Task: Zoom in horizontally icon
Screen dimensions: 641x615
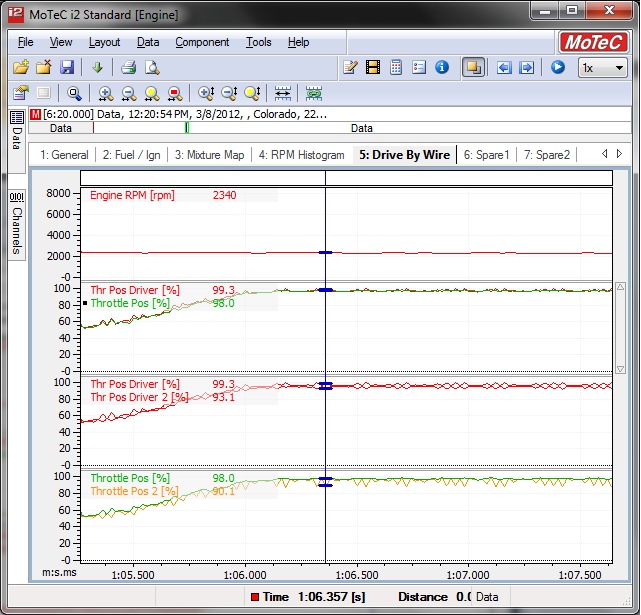Action: click(x=105, y=94)
